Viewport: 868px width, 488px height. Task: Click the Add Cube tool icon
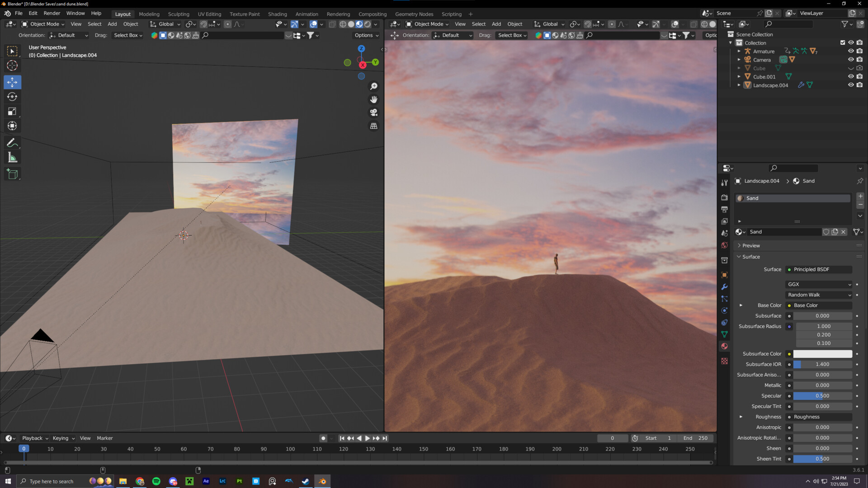pyautogui.click(x=12, y=174)
